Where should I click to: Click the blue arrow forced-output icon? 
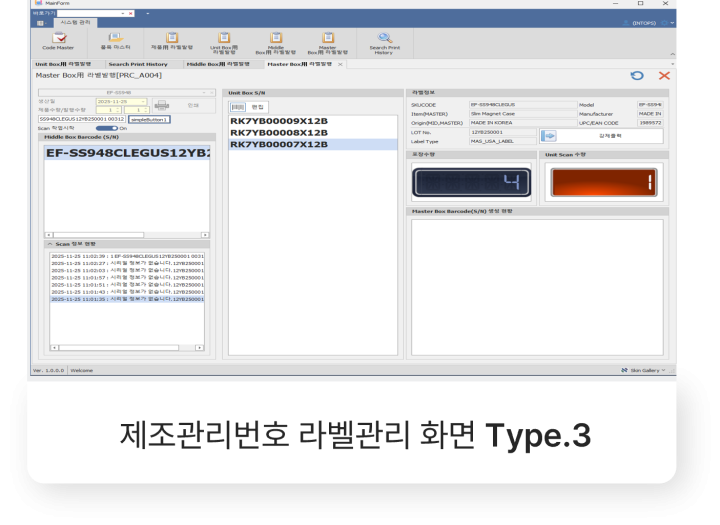point(549,136)
